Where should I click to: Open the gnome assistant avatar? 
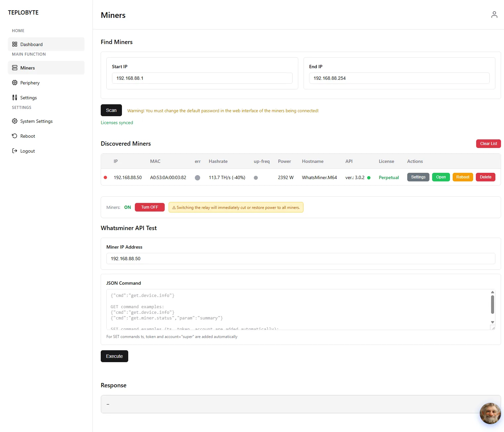pyautogui.click(x=490, y=413)
